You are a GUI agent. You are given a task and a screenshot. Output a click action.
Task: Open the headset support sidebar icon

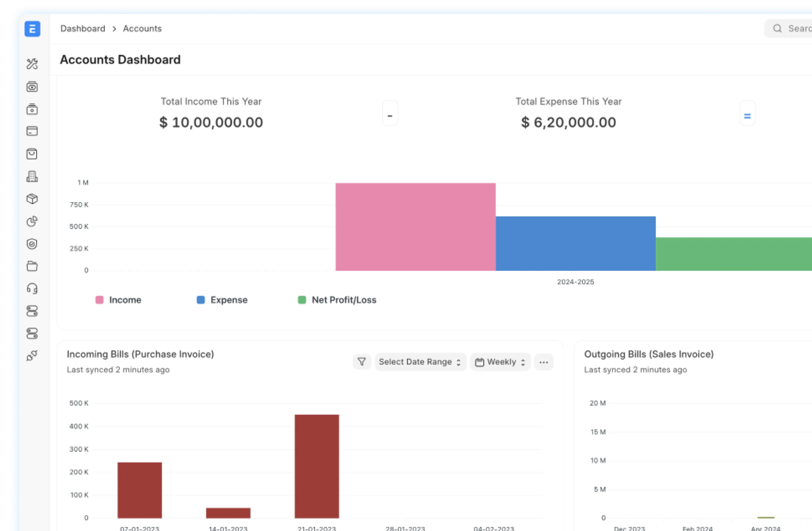pyautogui.click(x=32, y=289)
